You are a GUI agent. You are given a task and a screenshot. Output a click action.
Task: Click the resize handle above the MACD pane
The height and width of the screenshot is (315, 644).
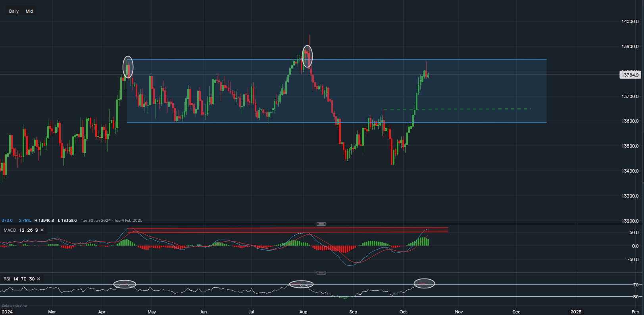point(321,224)
